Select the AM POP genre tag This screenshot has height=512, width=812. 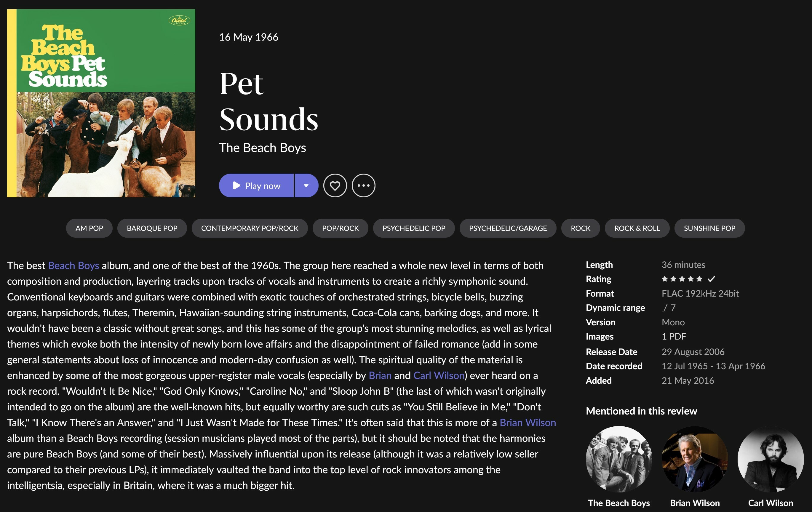click(89, 228)
